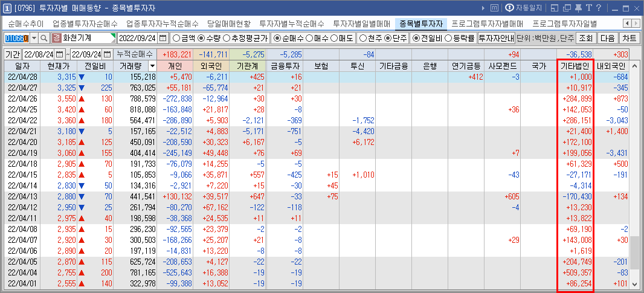The image size is (644, 293).
Task: Click the 다음 button
Action: (x=607, y=38)
